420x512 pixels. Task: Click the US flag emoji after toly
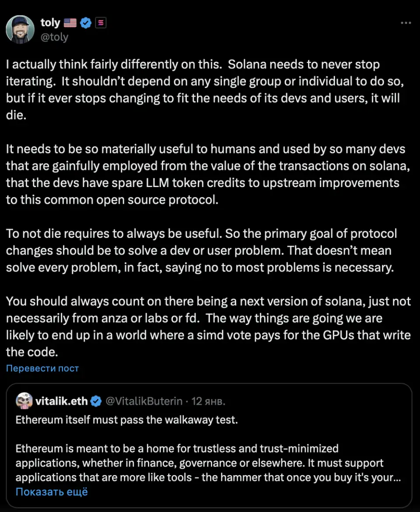(70, 23)
